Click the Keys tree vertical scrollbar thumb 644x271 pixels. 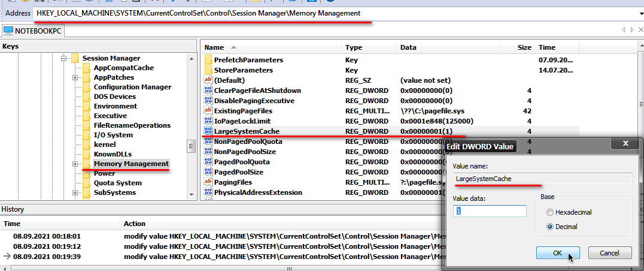click(x=192, y=146)
